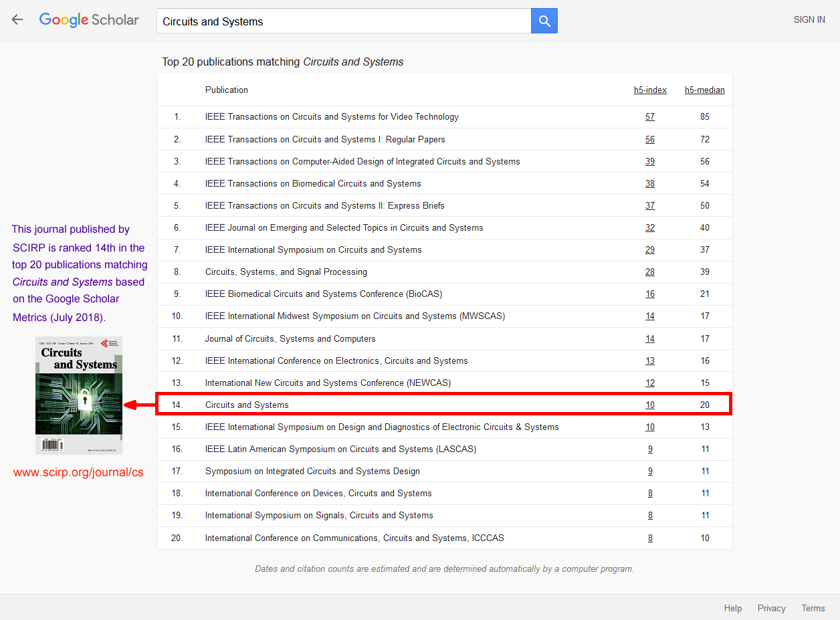Open the Terms footer link
The image size is (840, 620).
coord(813,608)
